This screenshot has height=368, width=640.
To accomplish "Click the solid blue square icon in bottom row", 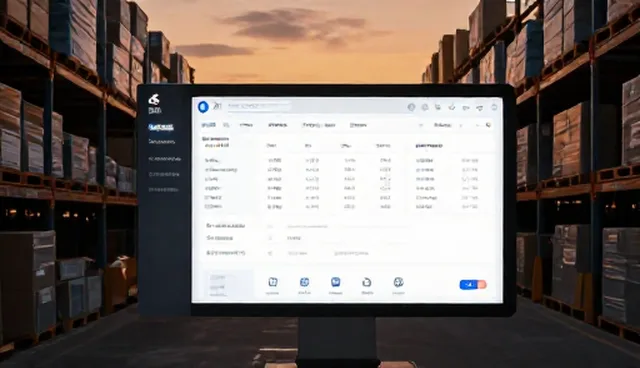I will pos(336,282).
